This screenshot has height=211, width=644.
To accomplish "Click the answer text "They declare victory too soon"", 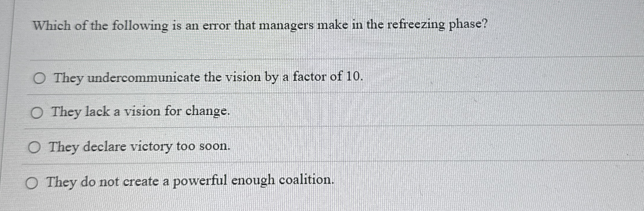I will point(139,146).
